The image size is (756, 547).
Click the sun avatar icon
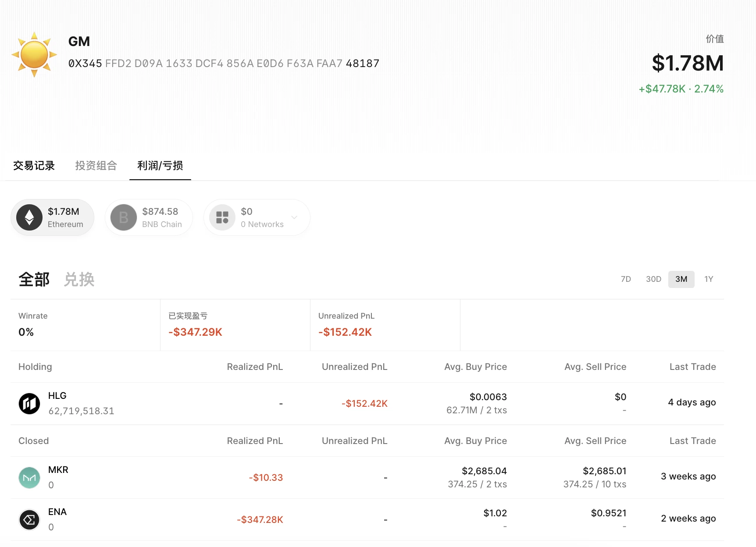[34, 55]
